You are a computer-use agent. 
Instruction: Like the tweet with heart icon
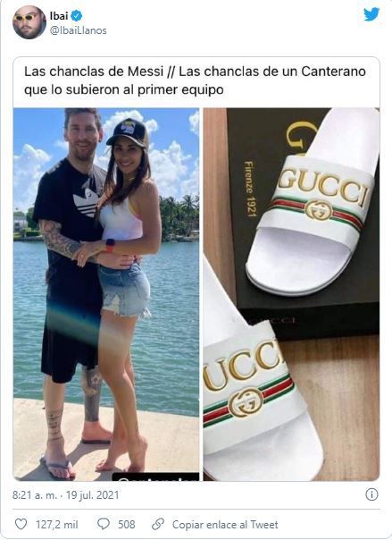point(21,524)
